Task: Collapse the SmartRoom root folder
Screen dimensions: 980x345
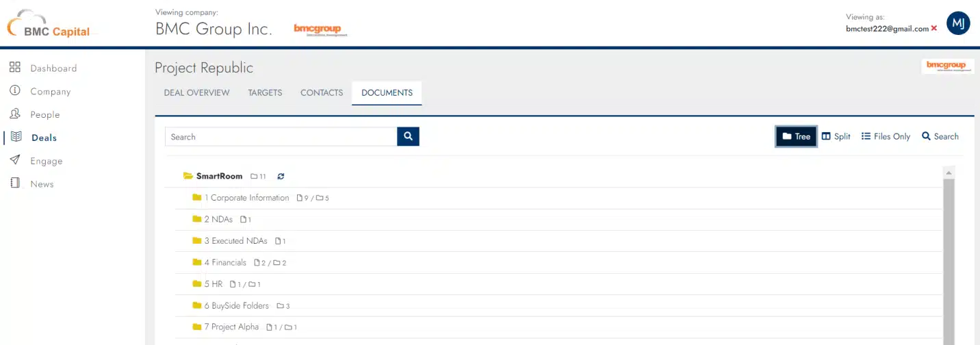Action: (188, 176)
